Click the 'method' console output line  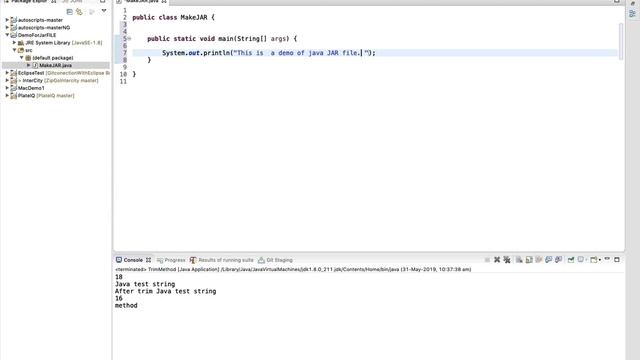(x=126, y=306)
